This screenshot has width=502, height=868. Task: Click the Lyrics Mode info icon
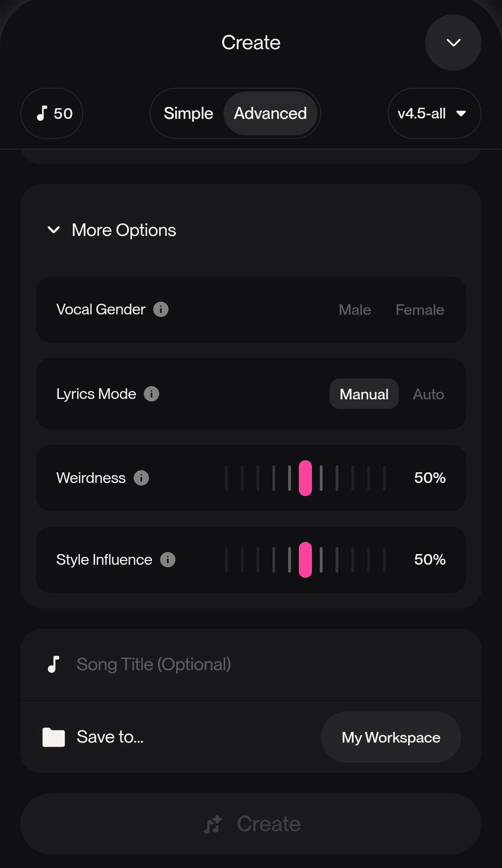(152, 394)
